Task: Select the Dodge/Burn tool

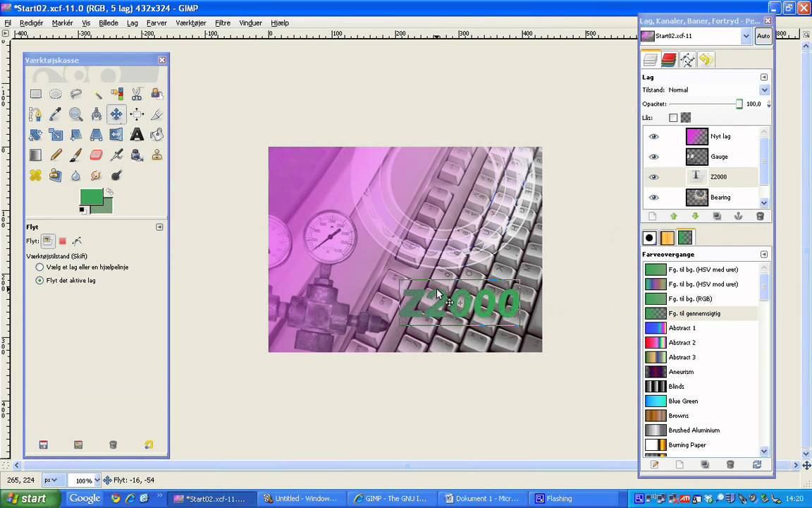Action: 116,175
